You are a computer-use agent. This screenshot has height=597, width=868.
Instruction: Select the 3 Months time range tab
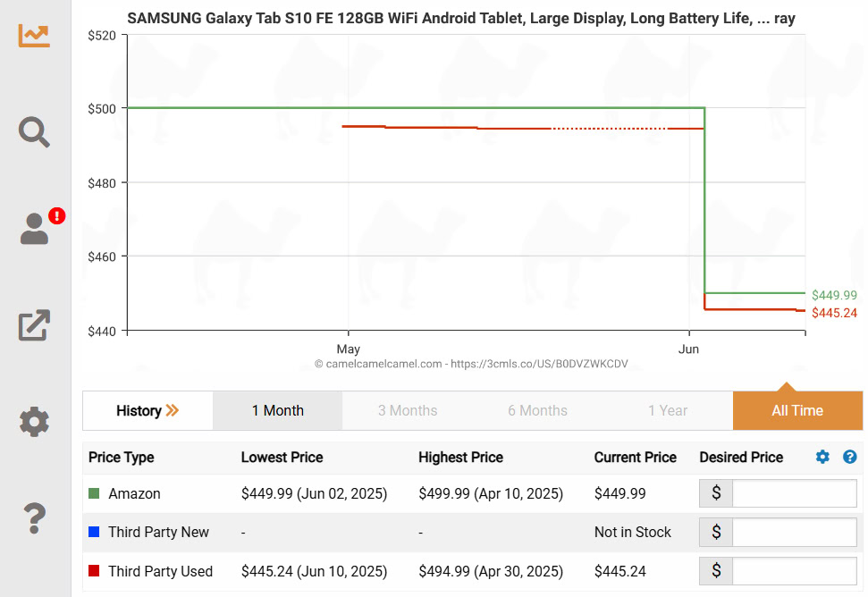tap(408, 411)
